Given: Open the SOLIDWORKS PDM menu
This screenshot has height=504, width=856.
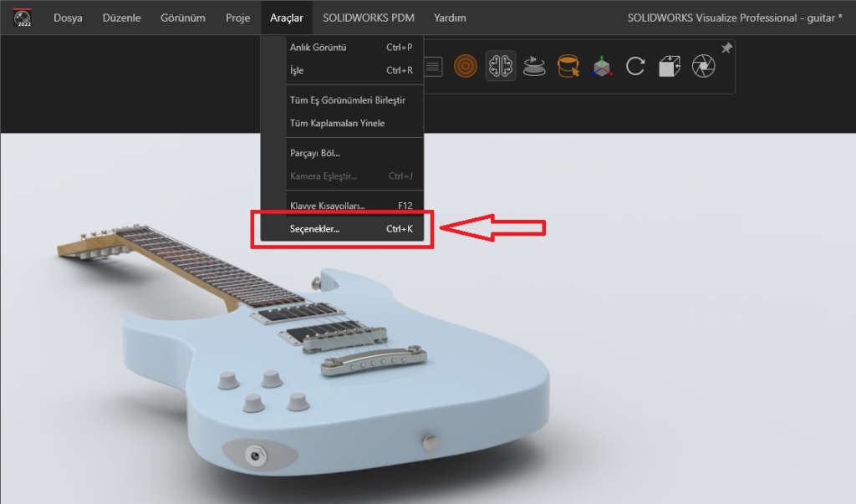Looking at the screenshot, I should click(x=369, y=18).
